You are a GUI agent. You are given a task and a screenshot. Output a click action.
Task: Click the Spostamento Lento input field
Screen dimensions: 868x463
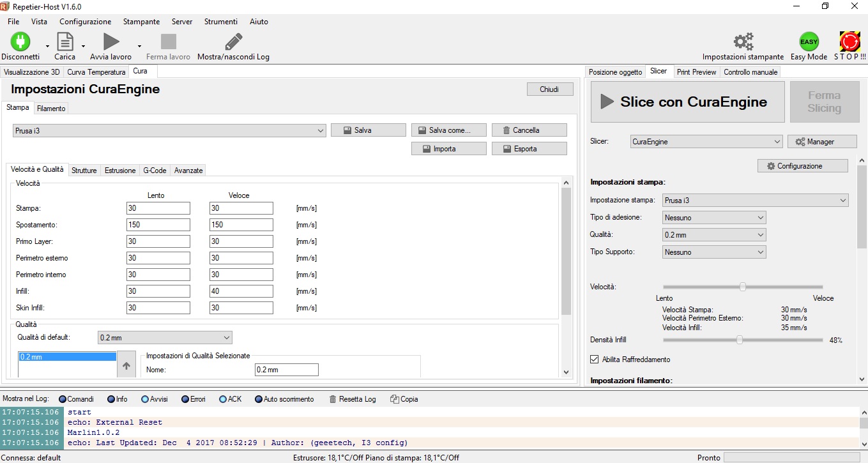(x=158, y=225)
